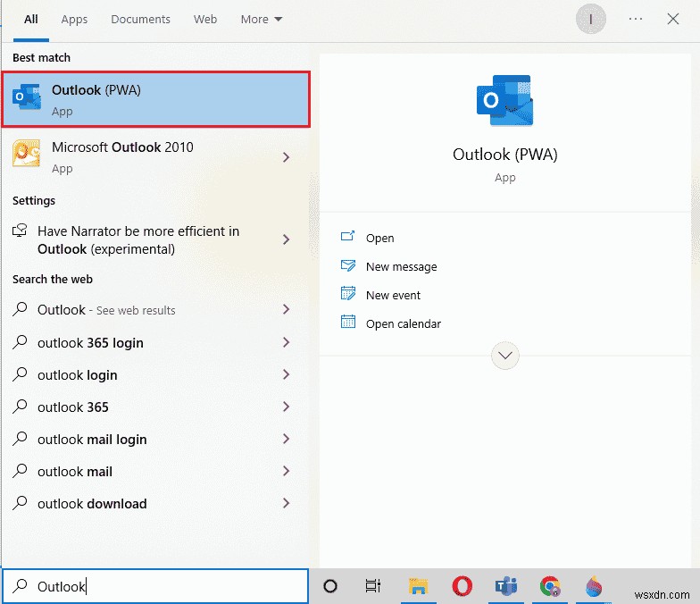Expand arrow for 'outlook download'
This screenshot has height=604, width=700.
pos(286,504)
